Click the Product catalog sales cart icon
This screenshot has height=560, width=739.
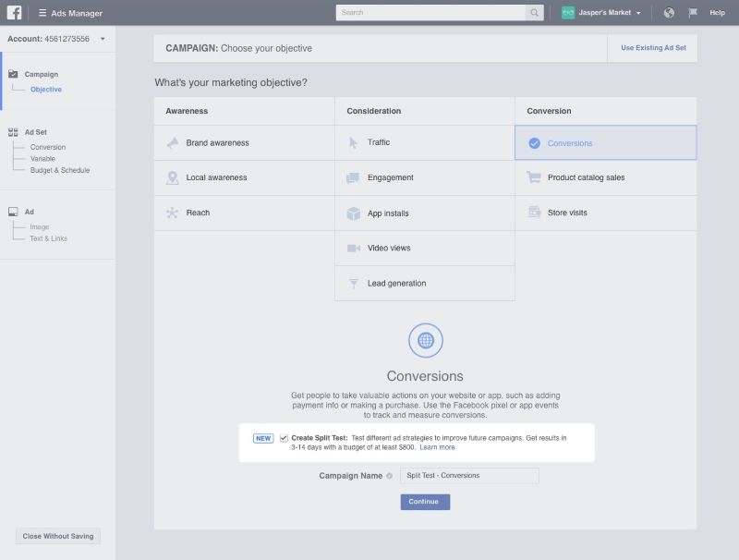(534, 177)
